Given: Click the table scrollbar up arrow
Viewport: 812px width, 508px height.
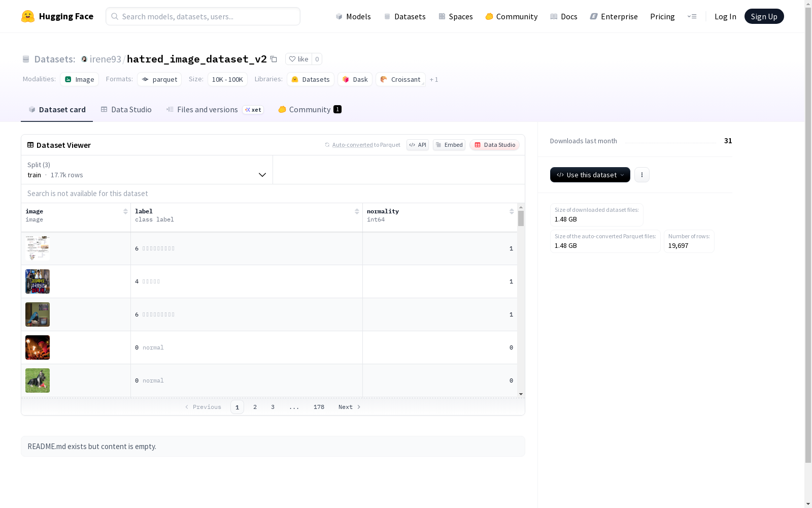Looking at the screenshot, I should (x=521, y=207).
